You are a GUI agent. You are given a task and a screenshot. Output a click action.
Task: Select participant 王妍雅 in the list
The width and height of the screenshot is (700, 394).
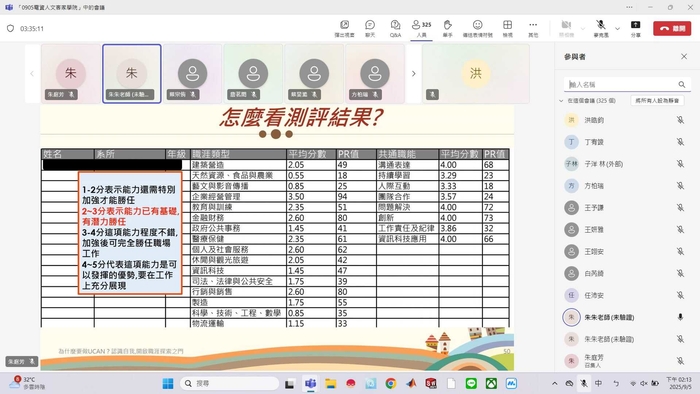coord(624,229)
